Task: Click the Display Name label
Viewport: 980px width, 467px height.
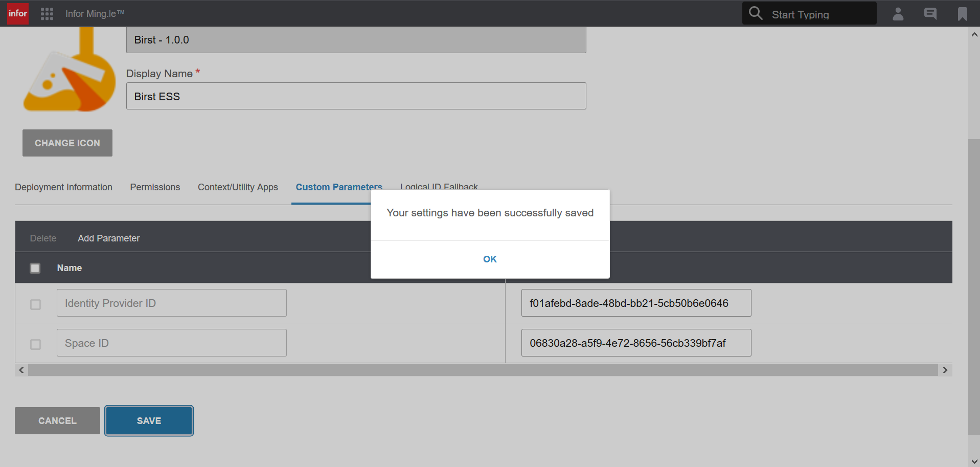Action: (159, 74)
